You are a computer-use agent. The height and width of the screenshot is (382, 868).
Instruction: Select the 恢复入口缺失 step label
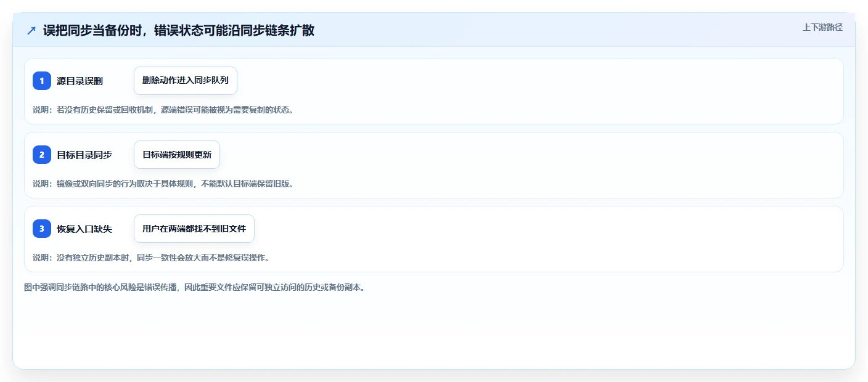84,229
